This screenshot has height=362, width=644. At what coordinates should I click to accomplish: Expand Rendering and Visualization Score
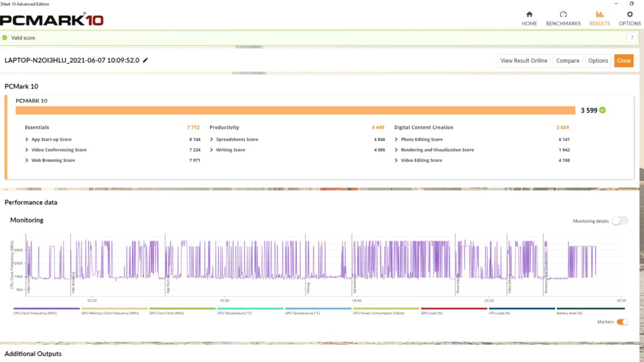point(434,150)
